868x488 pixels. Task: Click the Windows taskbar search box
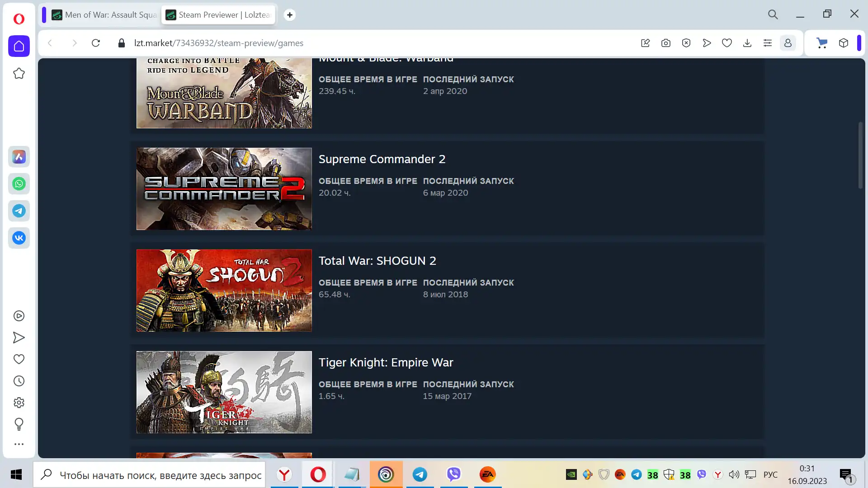coord(150,475)
